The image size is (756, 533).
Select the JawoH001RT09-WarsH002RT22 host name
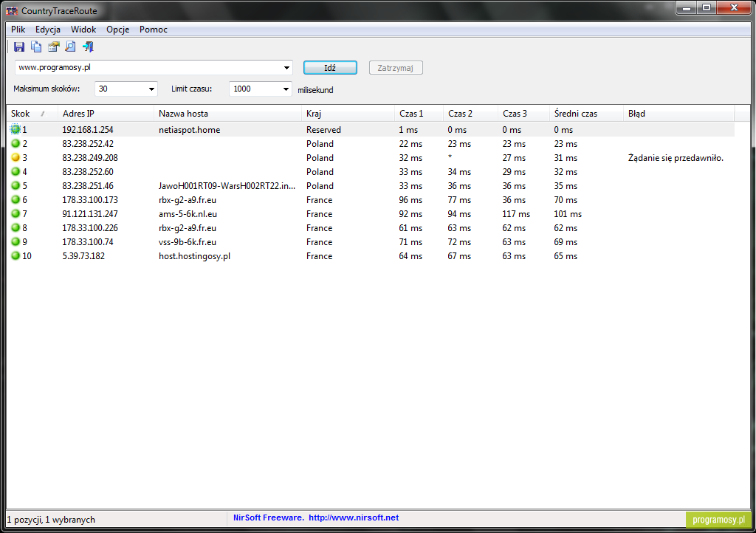click(x=227, y=185)
